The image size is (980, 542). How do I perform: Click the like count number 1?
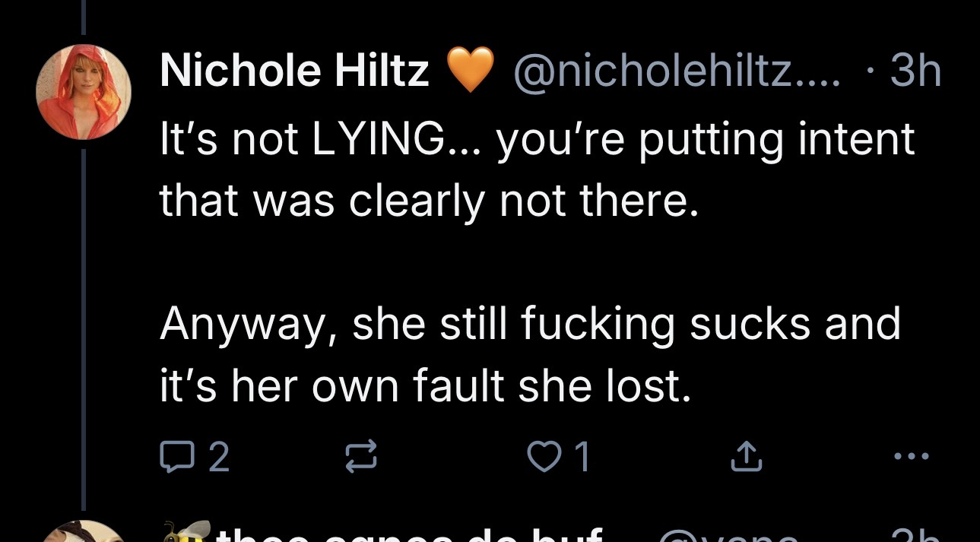(582, 458)
